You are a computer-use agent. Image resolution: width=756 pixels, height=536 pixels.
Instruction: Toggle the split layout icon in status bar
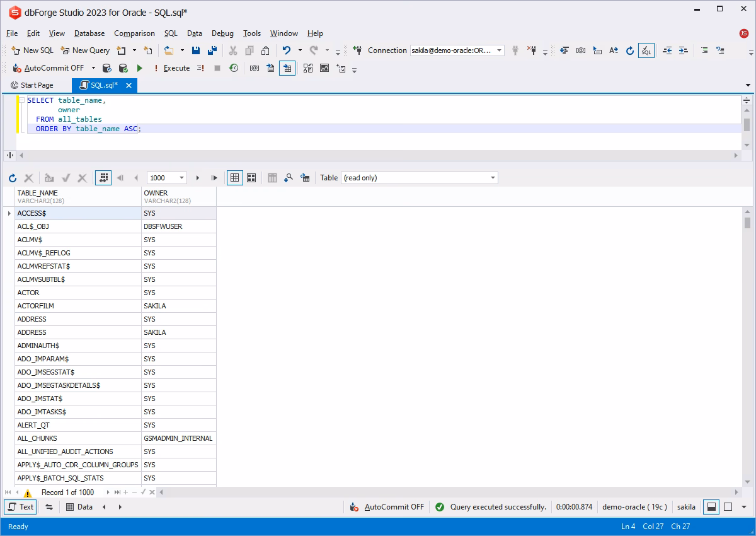711,507
